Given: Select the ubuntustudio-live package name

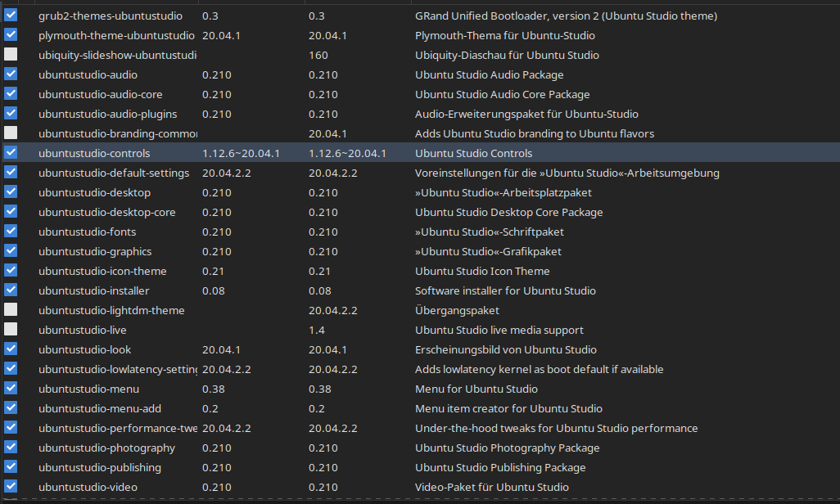Looking at the screenshot, I should pyautogui.click(x=83, y=331).
